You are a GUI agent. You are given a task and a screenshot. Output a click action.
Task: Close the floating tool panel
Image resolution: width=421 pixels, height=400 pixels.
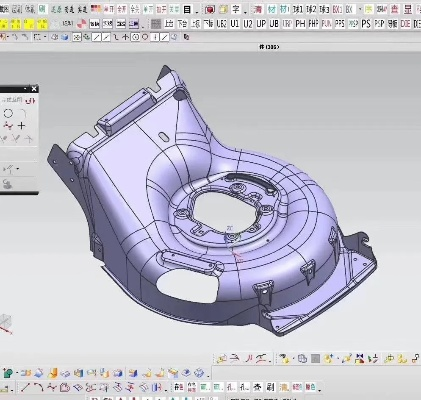pos(34,89)
